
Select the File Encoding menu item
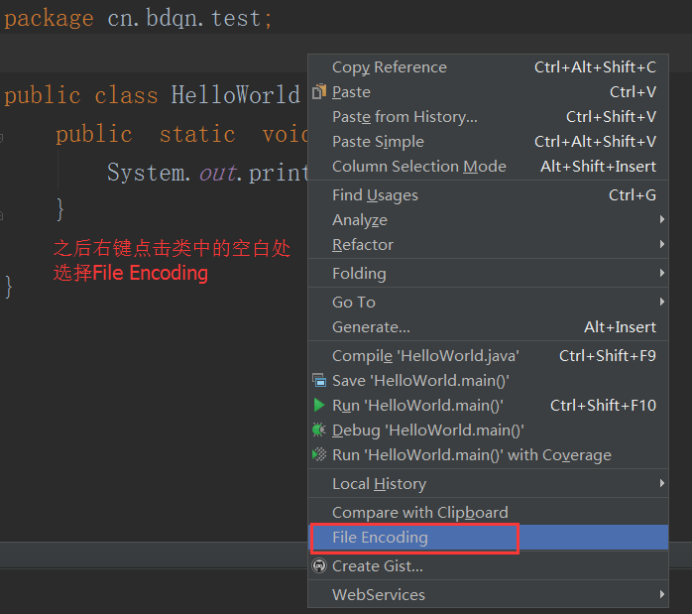(x=488, y=538)
